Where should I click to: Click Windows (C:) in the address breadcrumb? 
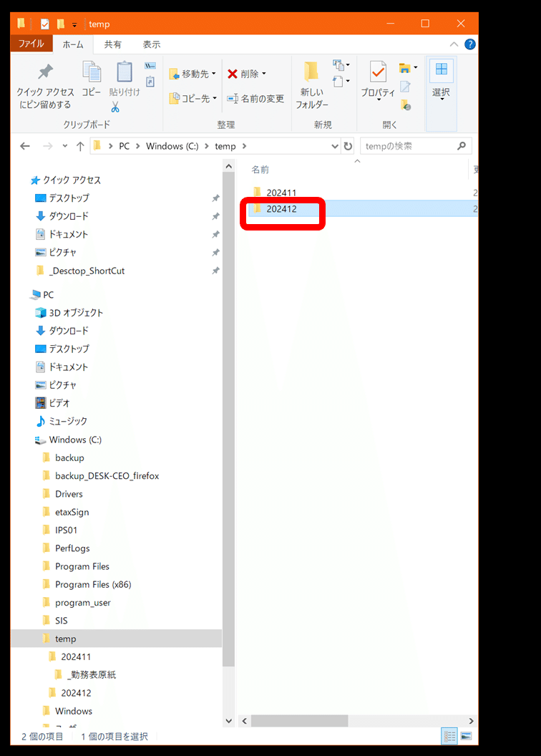(x=172, y=146)
